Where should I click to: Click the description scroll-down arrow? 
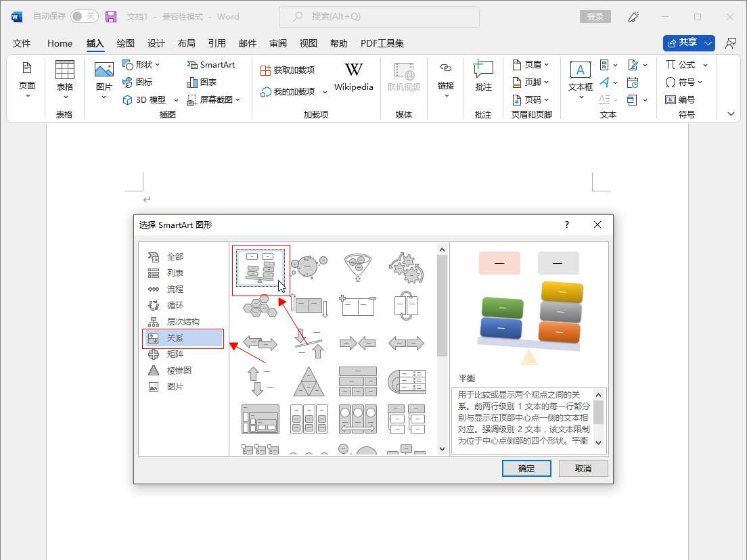point(599,442)
